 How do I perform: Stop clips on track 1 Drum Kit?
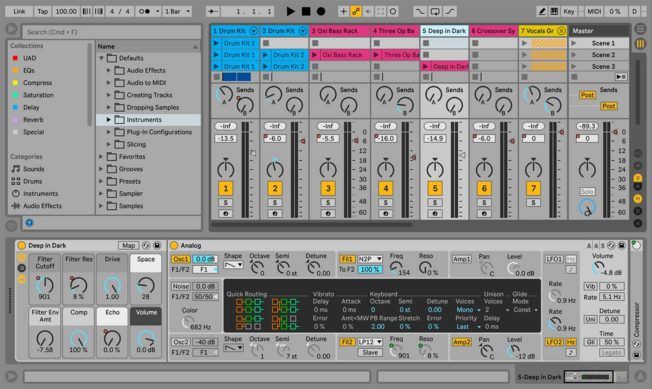point(216,77)
